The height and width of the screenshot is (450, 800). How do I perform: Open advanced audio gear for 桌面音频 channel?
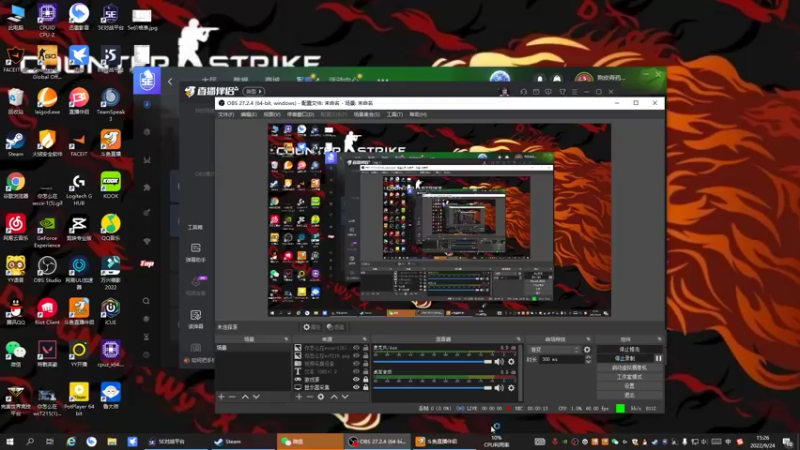511,388
